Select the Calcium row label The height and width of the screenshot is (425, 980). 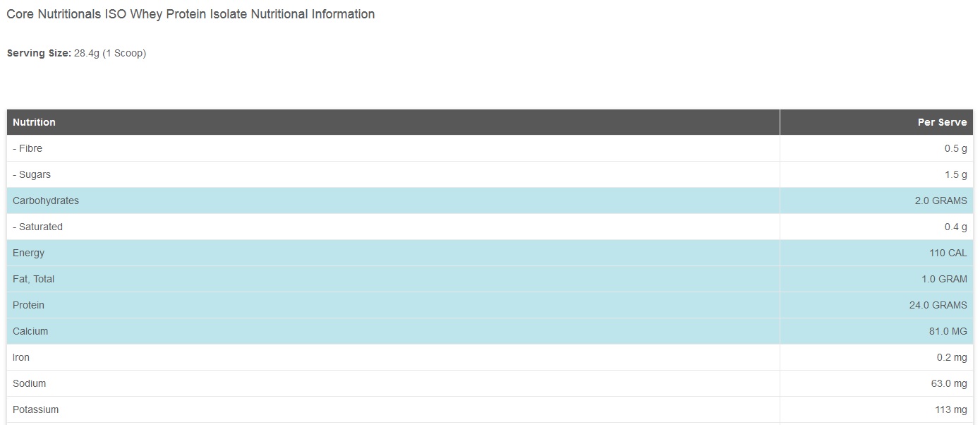(x=30, y=331)
